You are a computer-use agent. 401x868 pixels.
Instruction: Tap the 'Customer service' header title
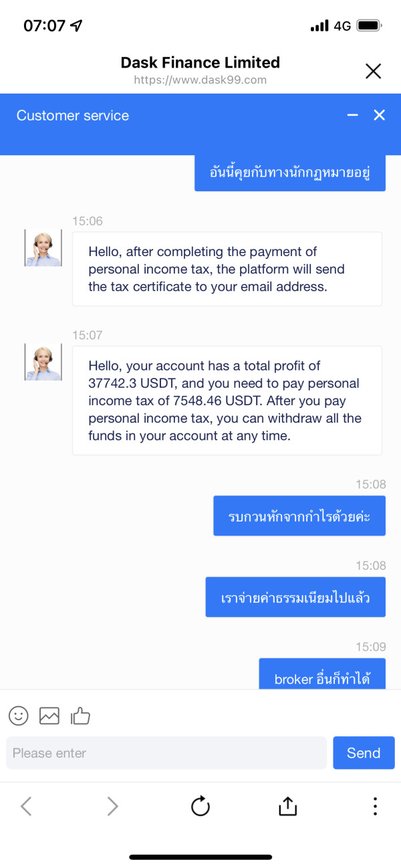click(73, 116)
